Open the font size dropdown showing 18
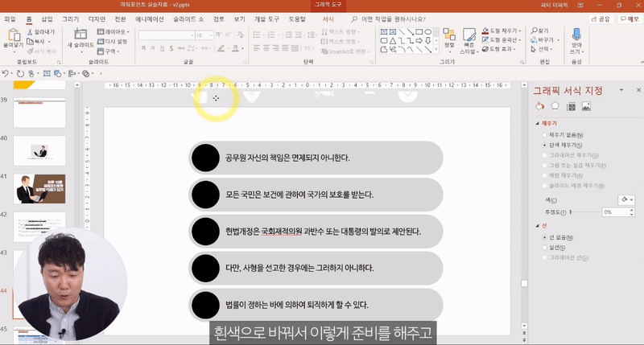 click(211, 35)
